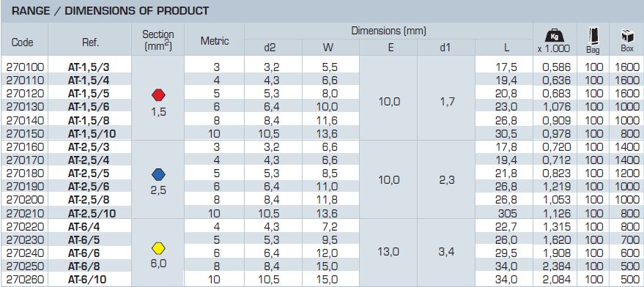
Task: Select the yellow hexagon 6,0 section marker
Action: [158, 248]
